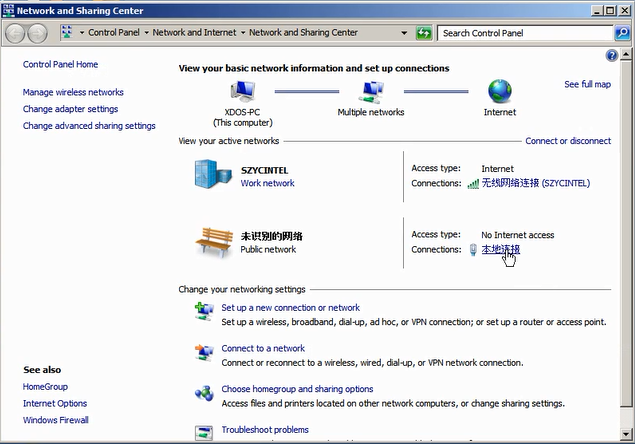Open Windows Firewall under See also

(x=55, y=420)
